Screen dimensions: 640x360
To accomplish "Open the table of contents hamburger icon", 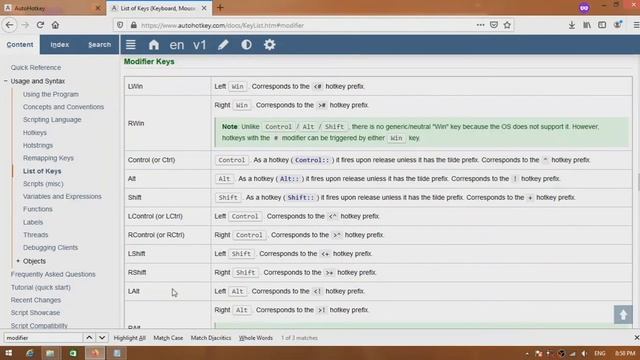I will (x=131, y=44).
